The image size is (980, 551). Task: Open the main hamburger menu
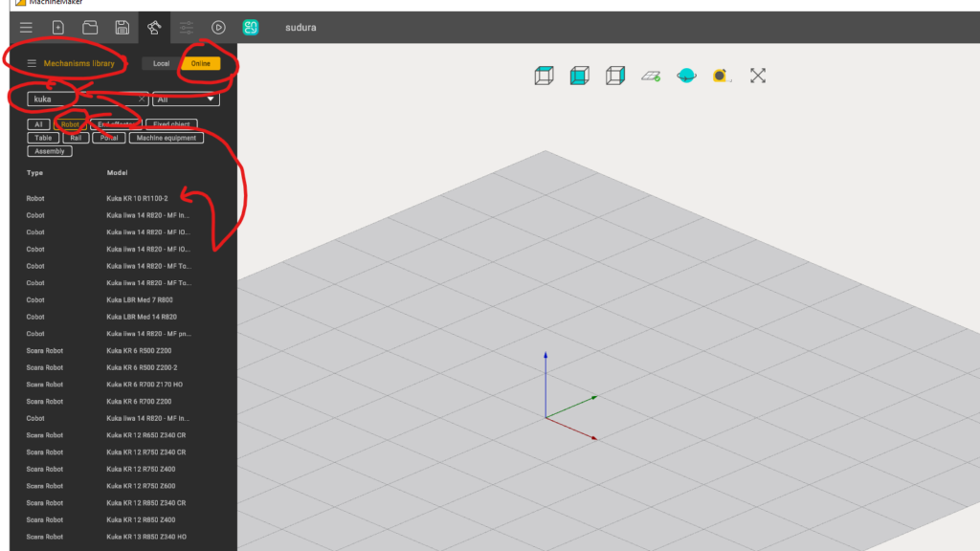[x=26, y=27]
